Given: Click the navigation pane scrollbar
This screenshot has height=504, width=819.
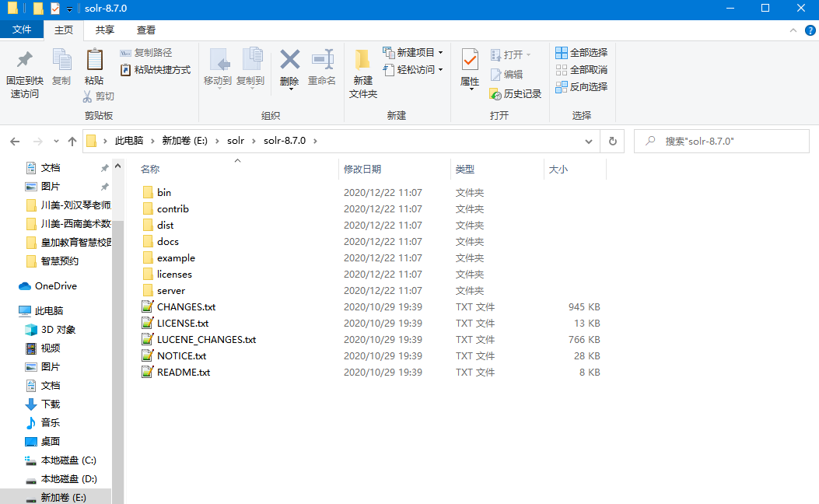Looking at the screenshot, I should coord(118,362).
